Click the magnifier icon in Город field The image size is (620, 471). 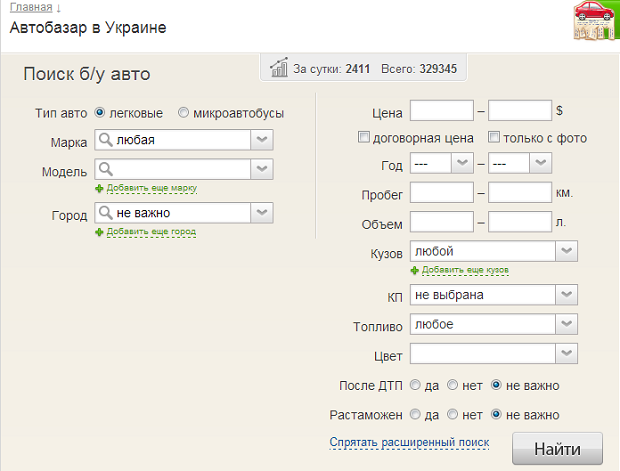[105, 212]
